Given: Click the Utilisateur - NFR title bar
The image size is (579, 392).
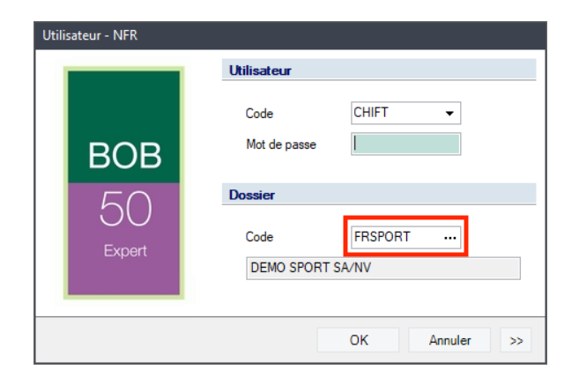Looking at the screenshot, I should click(x=290, y=35).
